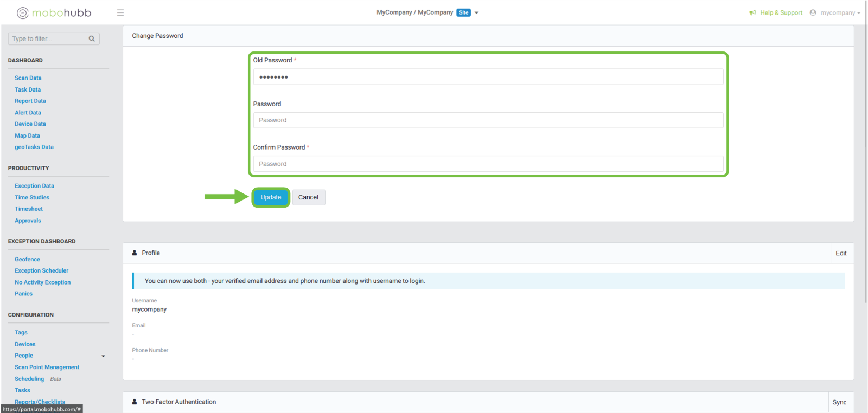Open Scan Data from the sidebar
The width and height of the screenshot is (868, 413).
28,78
